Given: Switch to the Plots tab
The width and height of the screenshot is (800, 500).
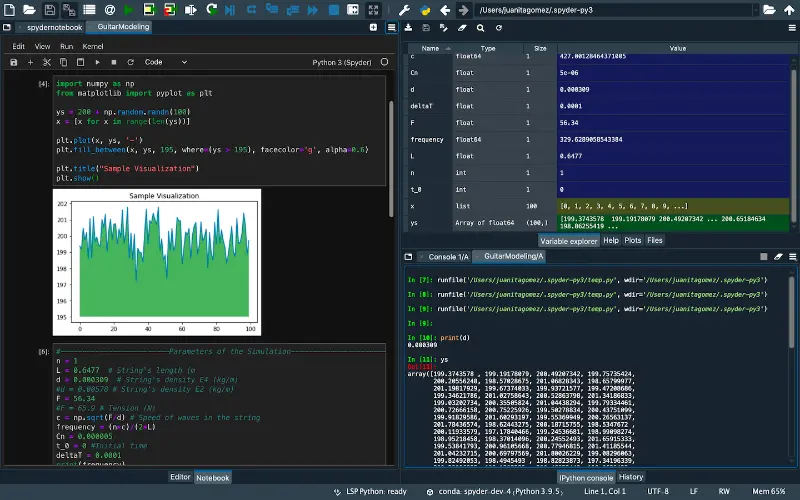Looking at the screenshot, I should pos(633,241).
